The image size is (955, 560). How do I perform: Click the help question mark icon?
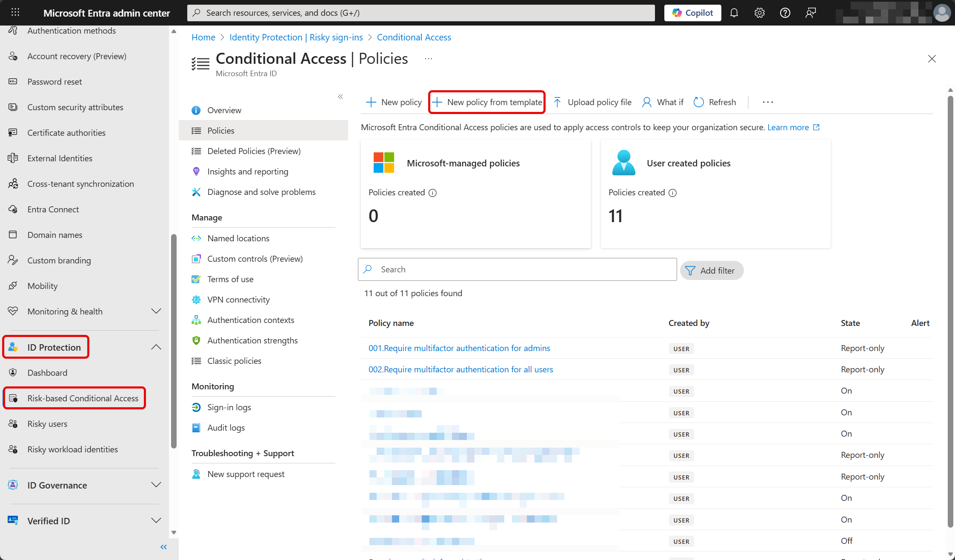click(785, 13)
